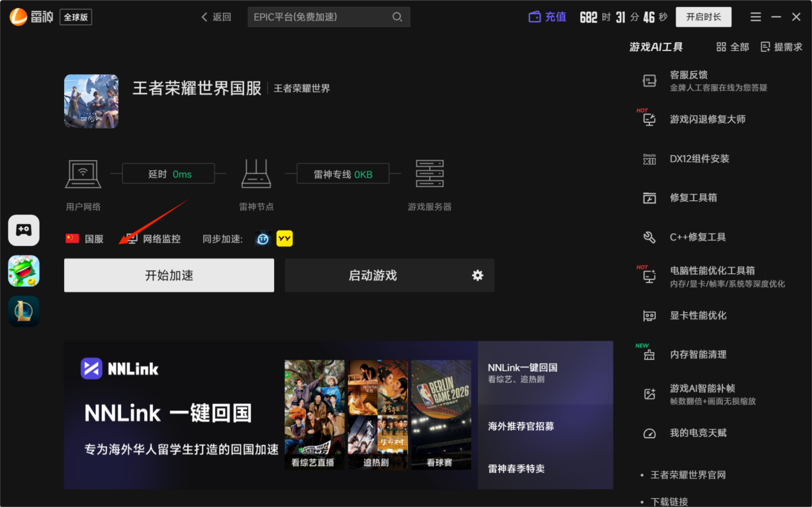This screenshot has width=812, height=507.
Task: Open the hamburger main menu
Action: coord(756,17)
